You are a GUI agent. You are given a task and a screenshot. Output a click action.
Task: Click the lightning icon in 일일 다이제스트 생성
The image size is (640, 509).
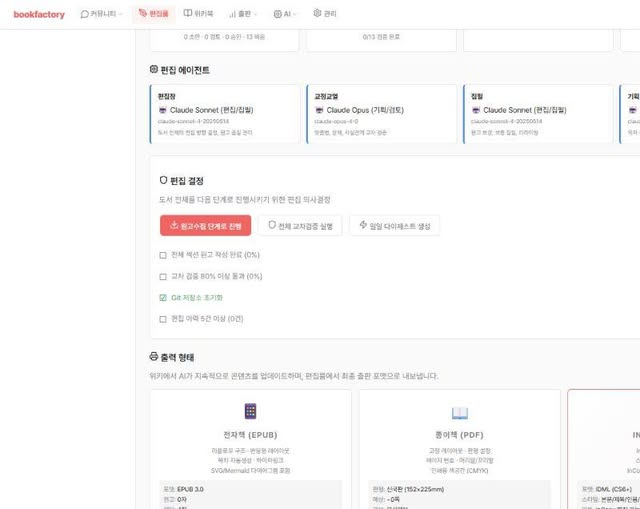363,225
